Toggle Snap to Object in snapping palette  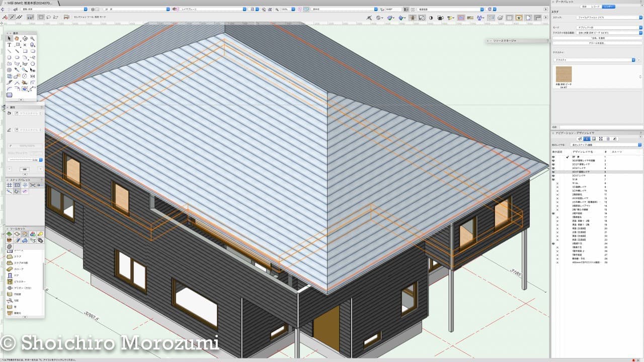[17, 185]
